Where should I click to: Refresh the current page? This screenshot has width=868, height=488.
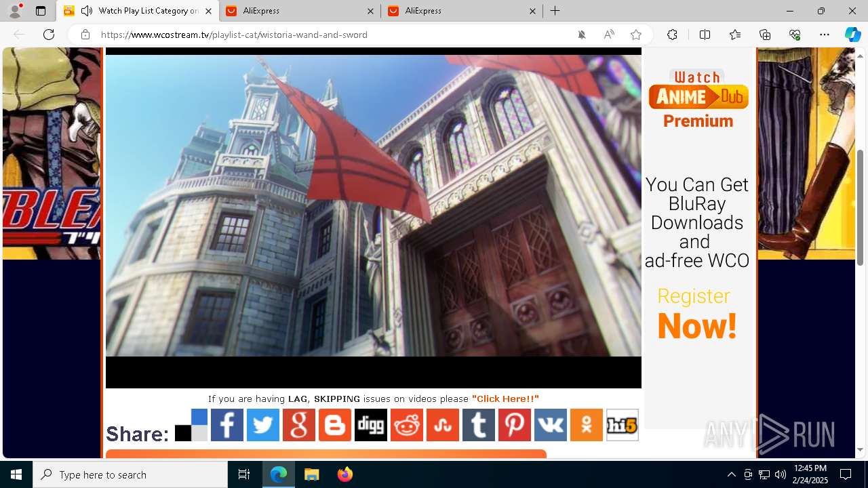[49, 35]
